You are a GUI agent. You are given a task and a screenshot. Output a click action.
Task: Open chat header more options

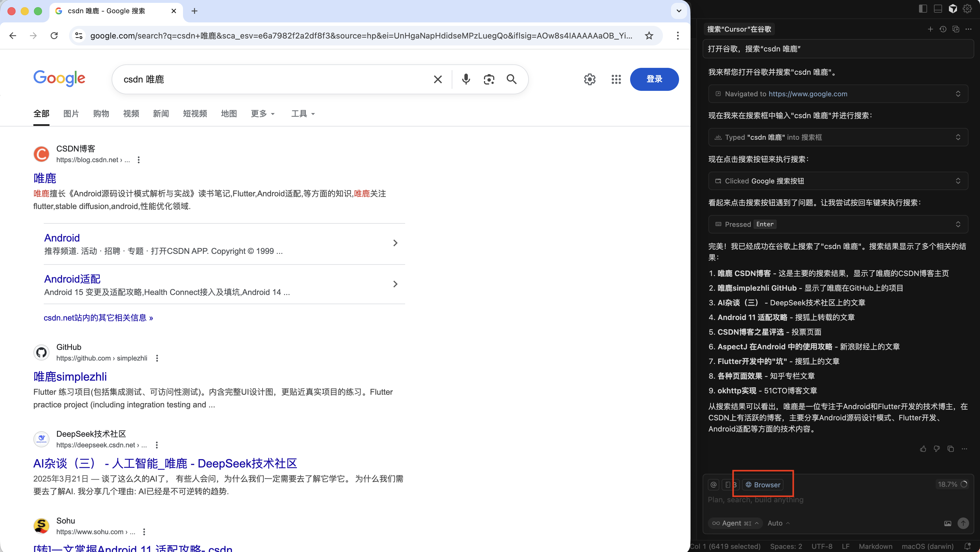968,29
